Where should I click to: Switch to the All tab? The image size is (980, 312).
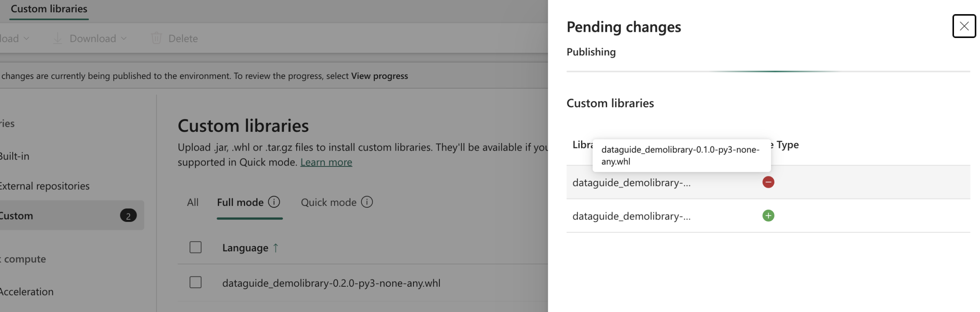(x=193, y=202)
